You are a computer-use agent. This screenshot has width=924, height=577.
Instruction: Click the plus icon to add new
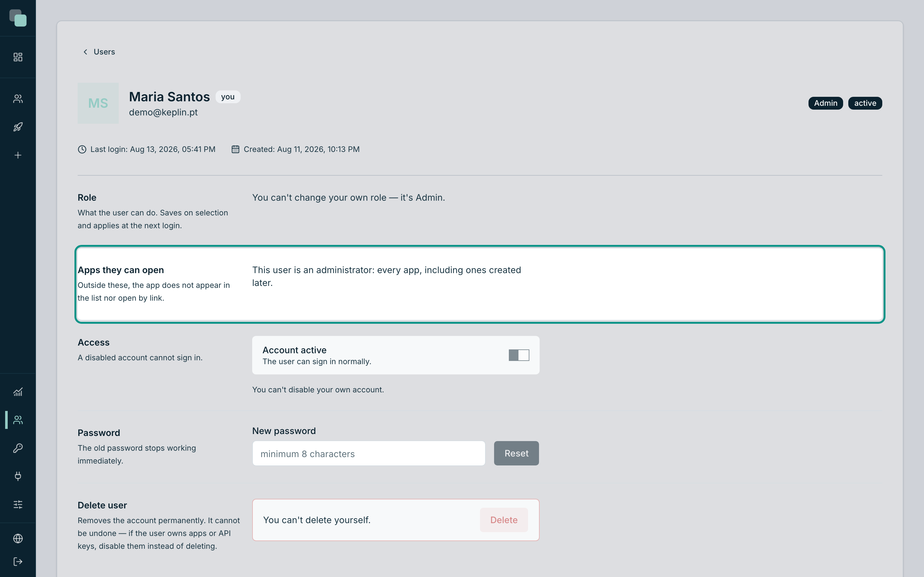pos(18,155)
